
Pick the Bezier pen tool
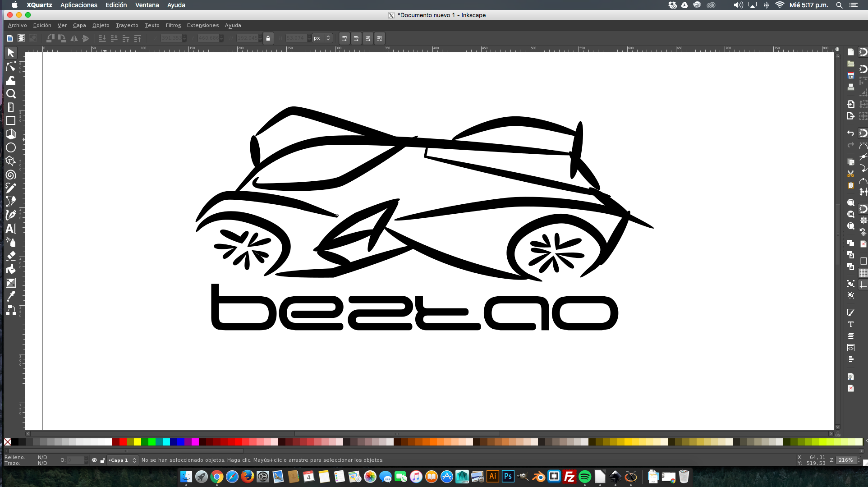click(11, 202)
